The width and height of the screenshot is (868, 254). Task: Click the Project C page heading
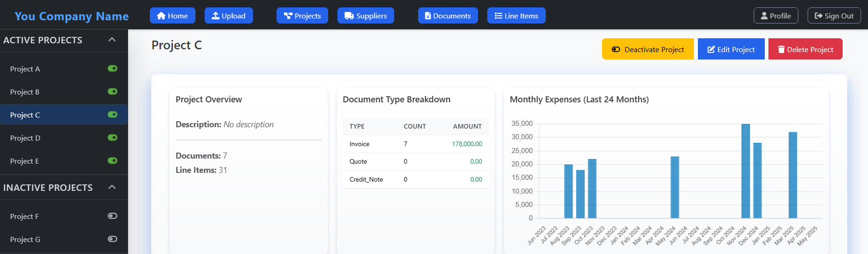coord(177,45)
